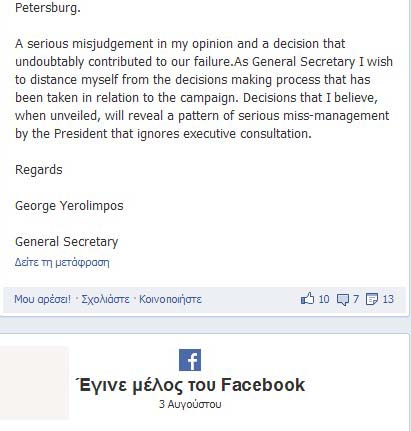Share the post via 'Κοινοποιήστε'

pos(170,299)
